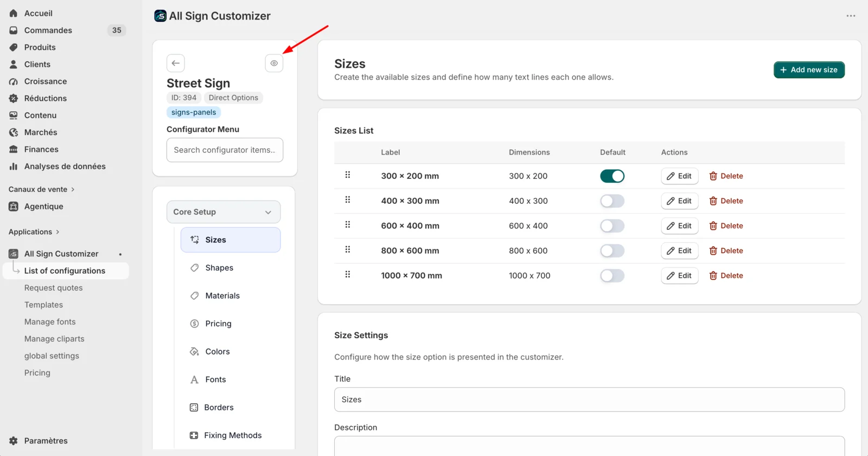868x456 pixels.
Task: Delete the 400 × 300 mm size
Action: pos(726,201)
